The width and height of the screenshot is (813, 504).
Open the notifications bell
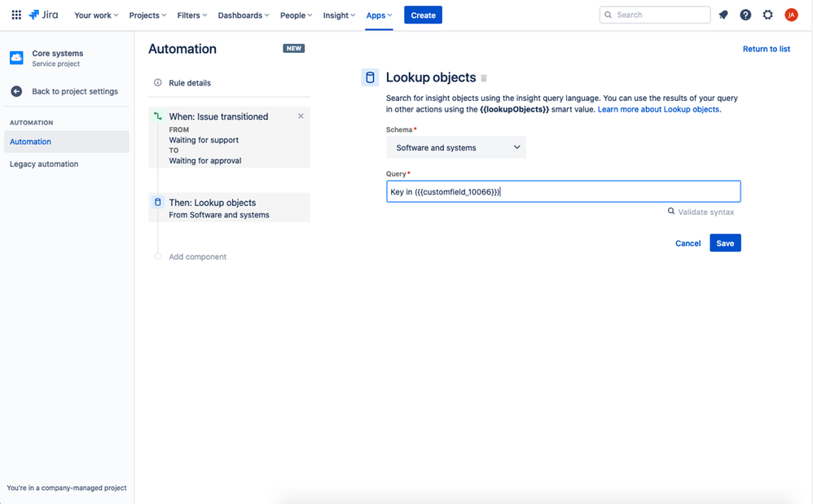723,15
